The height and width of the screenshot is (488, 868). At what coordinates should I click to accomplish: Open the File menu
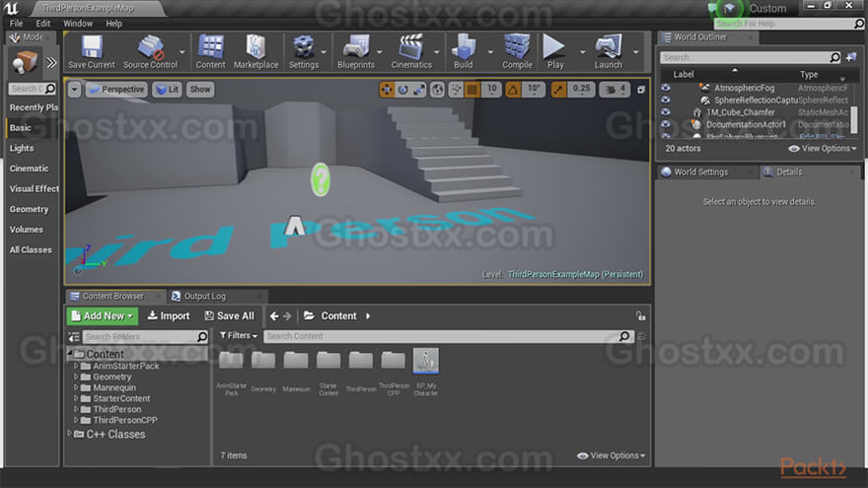click(x=16, y=24)
